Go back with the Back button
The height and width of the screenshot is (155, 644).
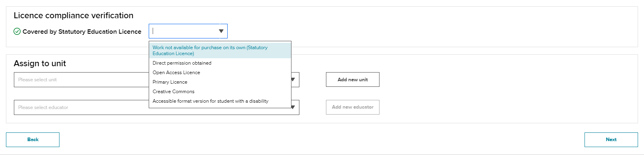pos(33,140)
